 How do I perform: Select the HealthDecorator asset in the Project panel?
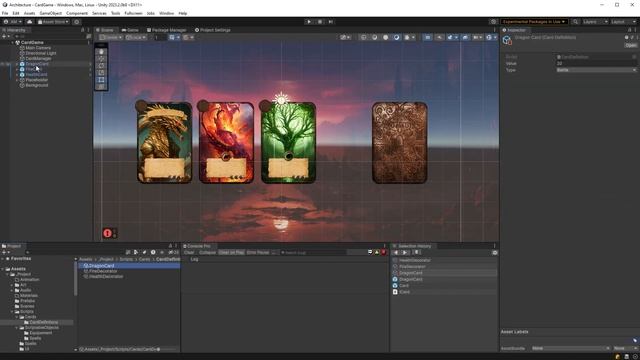coord(106,276)
